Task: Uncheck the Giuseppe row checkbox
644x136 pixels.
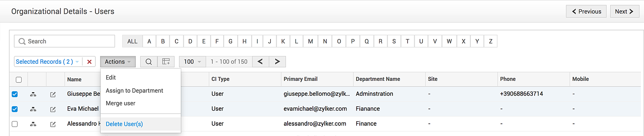Action: click(15, 94)
